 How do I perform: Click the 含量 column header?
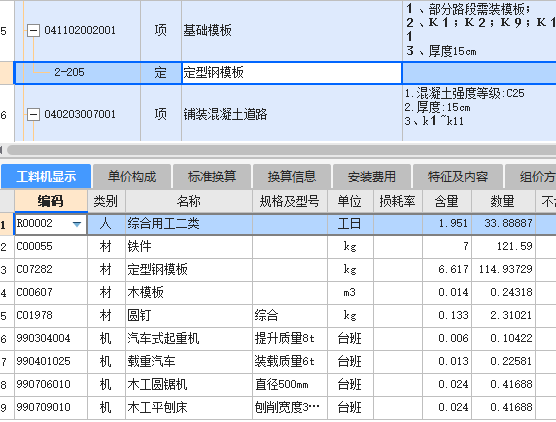tap(447, 201)
